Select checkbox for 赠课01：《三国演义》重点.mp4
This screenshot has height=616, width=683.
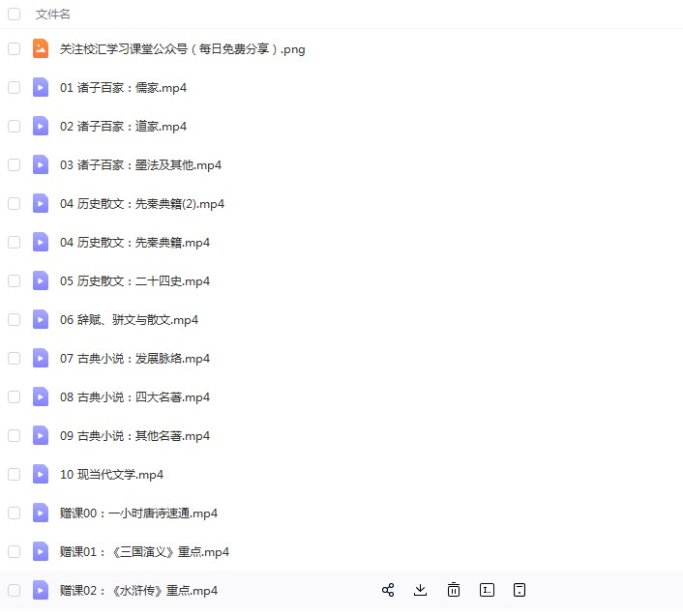(x=14, y=551)
